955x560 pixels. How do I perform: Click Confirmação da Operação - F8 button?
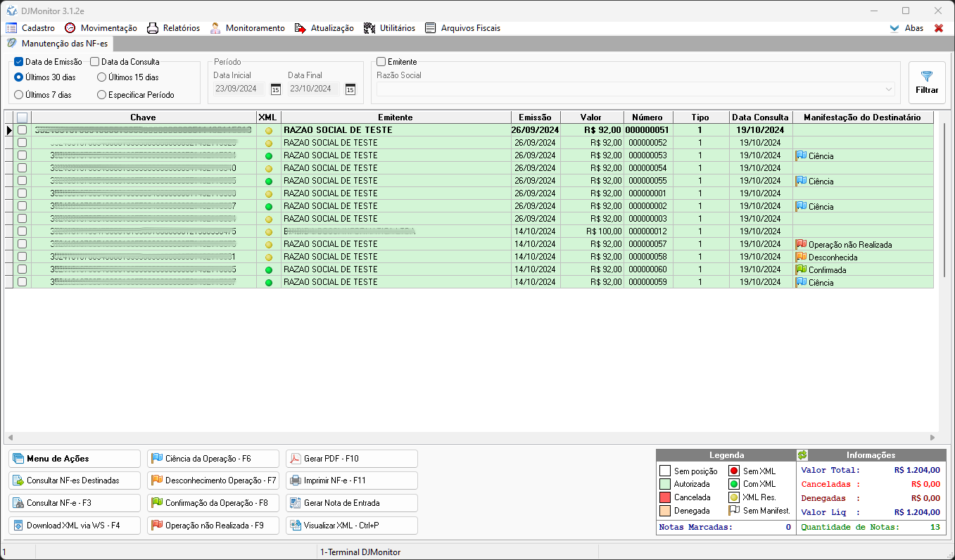point(213,503)
